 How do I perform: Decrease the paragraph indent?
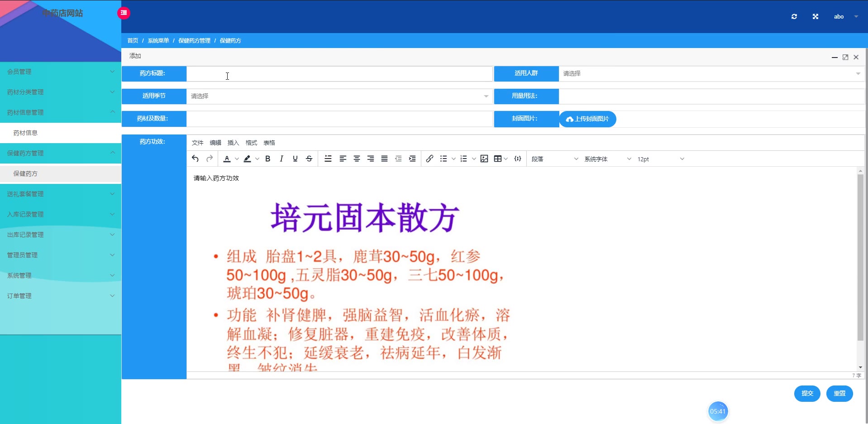[x=398, y=159]
